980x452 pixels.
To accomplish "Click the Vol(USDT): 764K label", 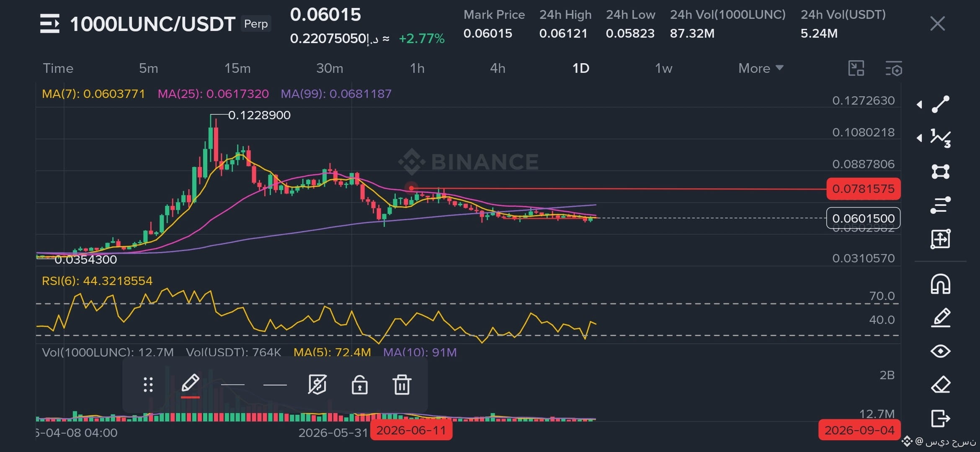I will tap(234, 352).
